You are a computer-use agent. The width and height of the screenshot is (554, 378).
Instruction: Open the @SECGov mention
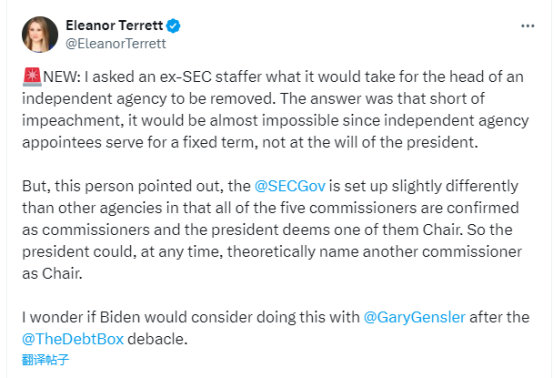290,186
